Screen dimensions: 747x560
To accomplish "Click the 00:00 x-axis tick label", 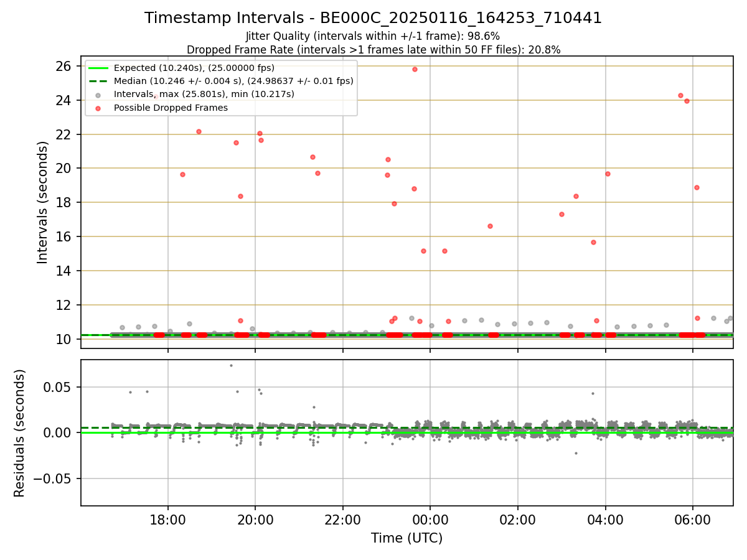I will pyautogui.click(x=430, y=519).
